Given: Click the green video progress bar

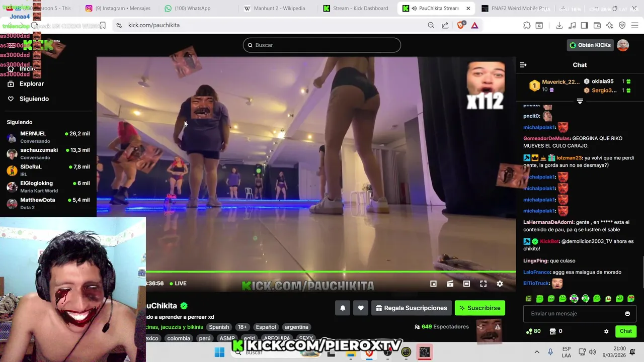Looking at the screenshot, I should click(x=331, y=272).
